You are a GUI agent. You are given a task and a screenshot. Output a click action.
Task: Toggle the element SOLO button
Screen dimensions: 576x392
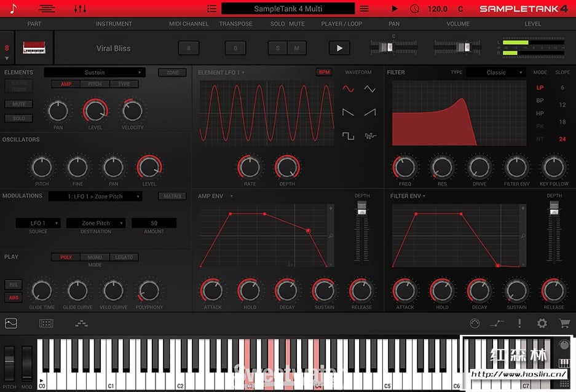pyautogui.click(x=18, y=118)
